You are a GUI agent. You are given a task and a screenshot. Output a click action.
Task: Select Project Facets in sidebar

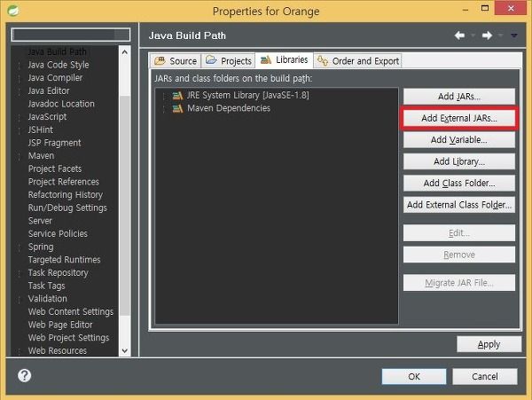click(55, 169)
